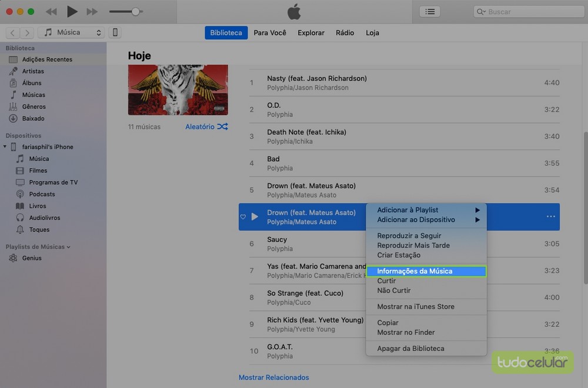Open the list view icon near search
Screen dimensions: 588x388
[x=430, y=11]
